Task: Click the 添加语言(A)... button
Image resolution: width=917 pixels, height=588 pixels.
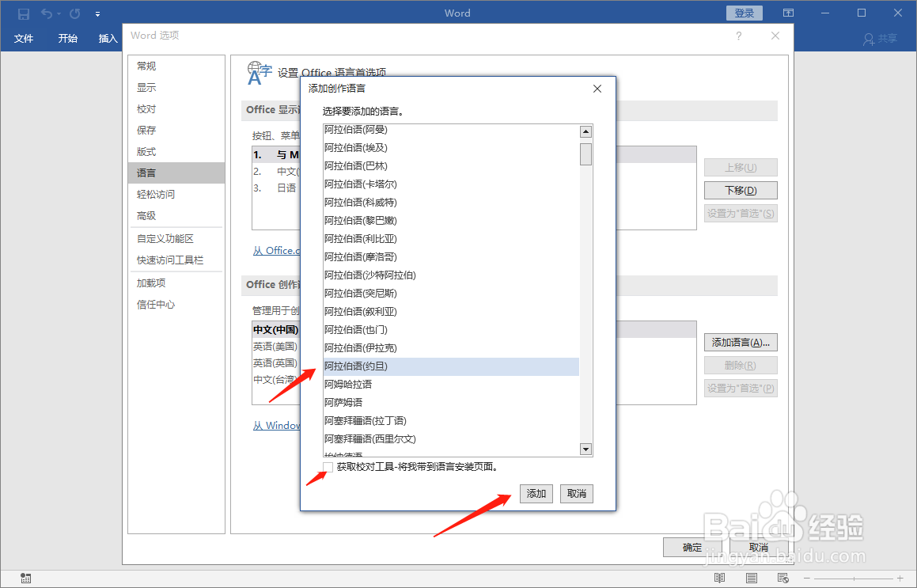Action: click(x=741, y=342)
